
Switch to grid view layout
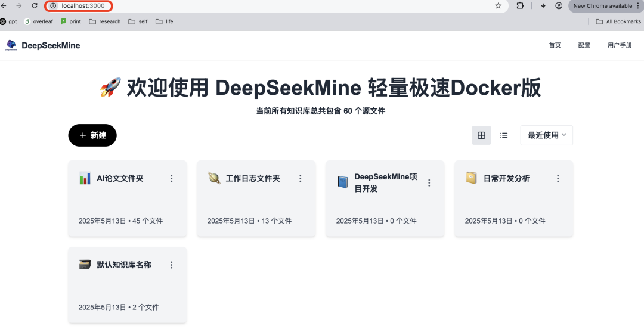481,135
